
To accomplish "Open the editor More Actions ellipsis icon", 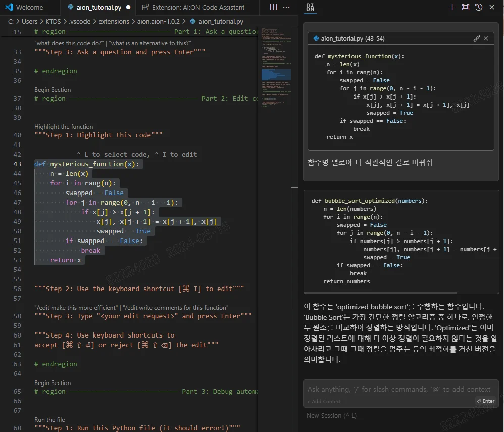I will (x=286, y=7).
